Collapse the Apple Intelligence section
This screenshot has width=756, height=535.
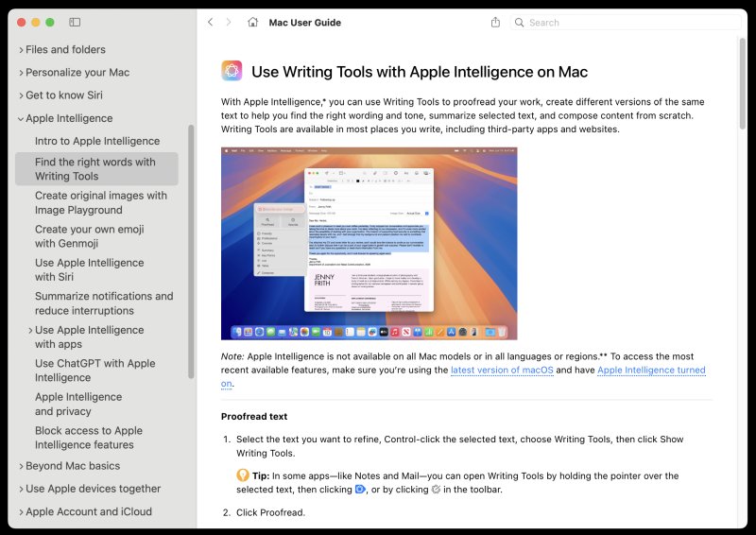21,119
